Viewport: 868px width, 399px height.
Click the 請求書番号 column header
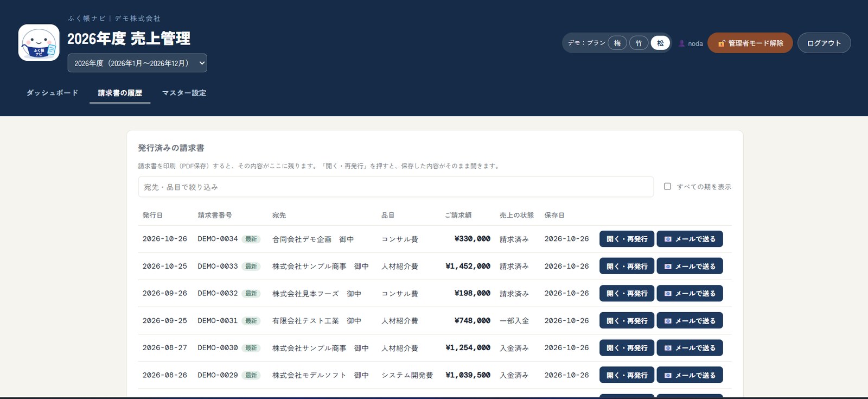pos(215,215)
